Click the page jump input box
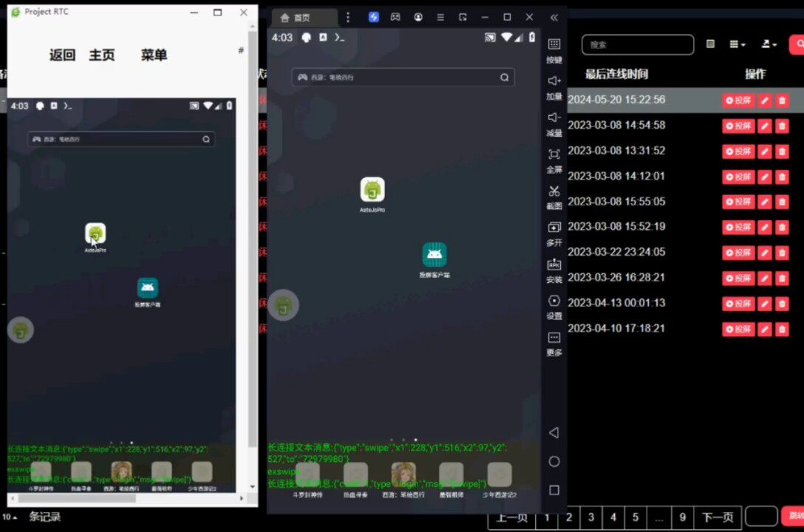 tap(761, 516)
